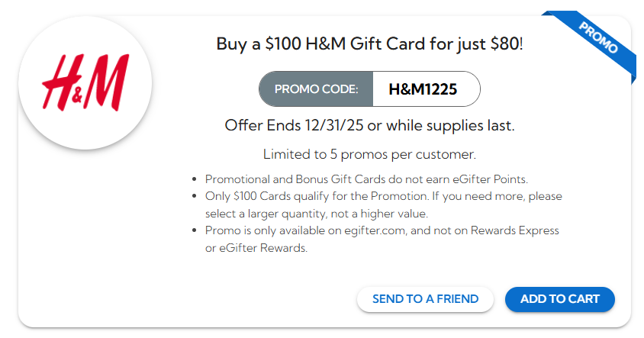Select the H&M1225 promo code value
This screenshot has width=644, height=338.
point(423,89)
